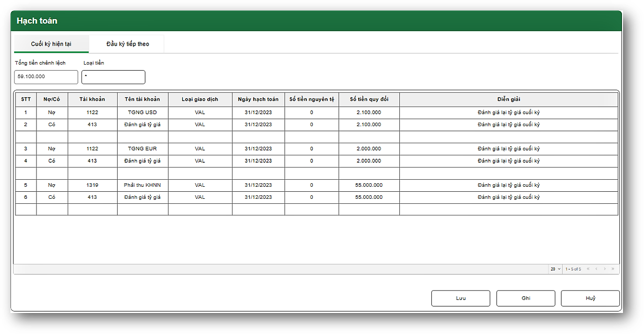The height and width of the screenshot is (334, 644).
Task: Sort by the STT column header
Action: click(x=26, y=99)
